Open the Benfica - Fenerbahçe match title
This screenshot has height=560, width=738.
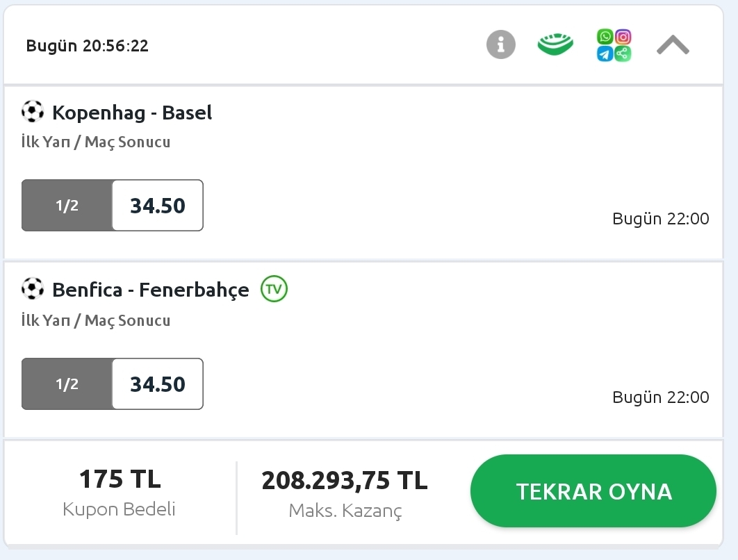pyautogui.click(x=151, y=290)
